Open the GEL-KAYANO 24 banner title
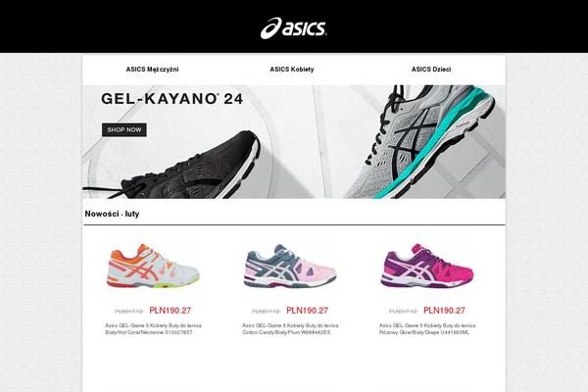The image size is (588, 392). point(172,99)
